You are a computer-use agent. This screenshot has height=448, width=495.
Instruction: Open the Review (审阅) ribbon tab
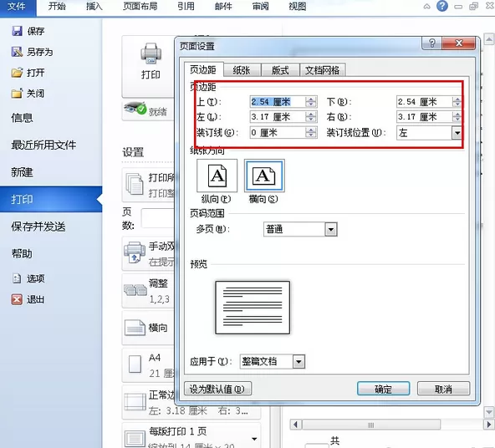260,7
